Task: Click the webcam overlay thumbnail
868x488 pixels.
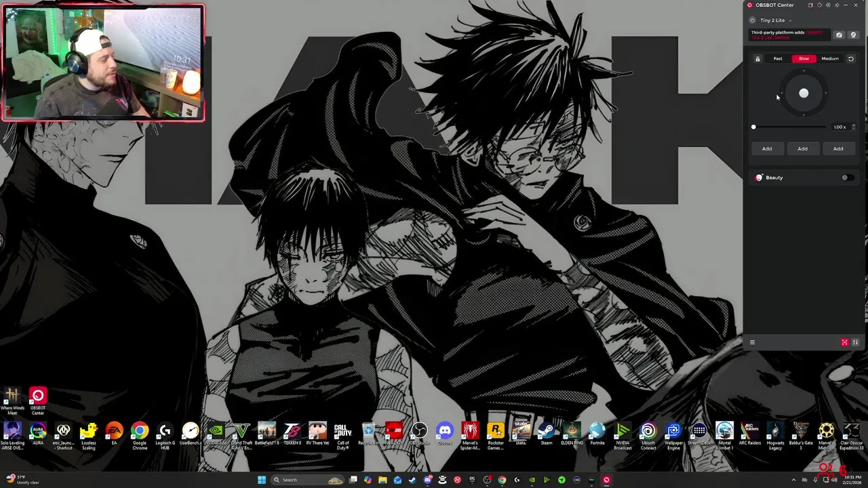Action: click(x=103, y=63)
